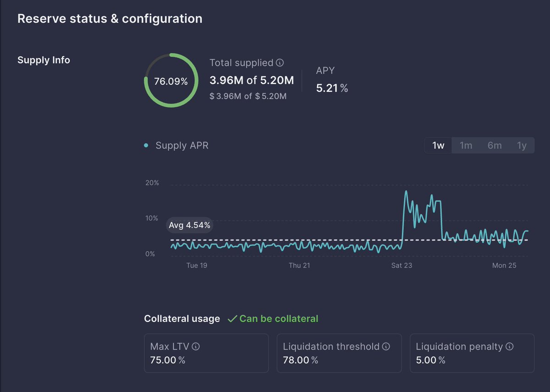Click the Supply Info section label

[44, 60]
